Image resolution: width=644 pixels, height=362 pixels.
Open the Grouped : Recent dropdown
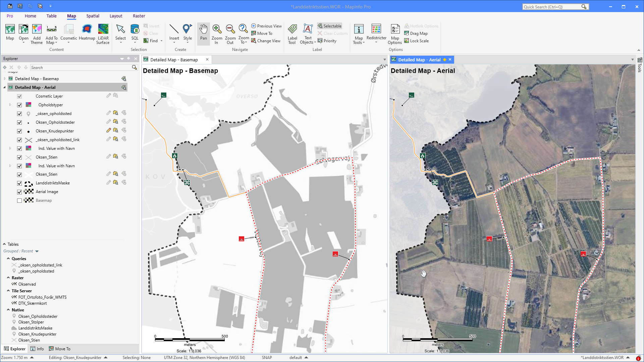pyautogui.click(x=37, y=251)
